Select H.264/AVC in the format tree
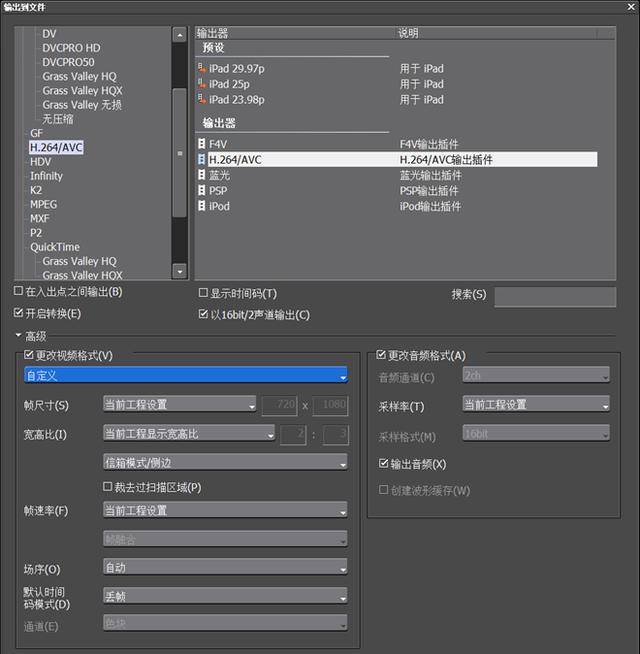The image size is (640, 654). pyautogui.click(x=56, y=147)
